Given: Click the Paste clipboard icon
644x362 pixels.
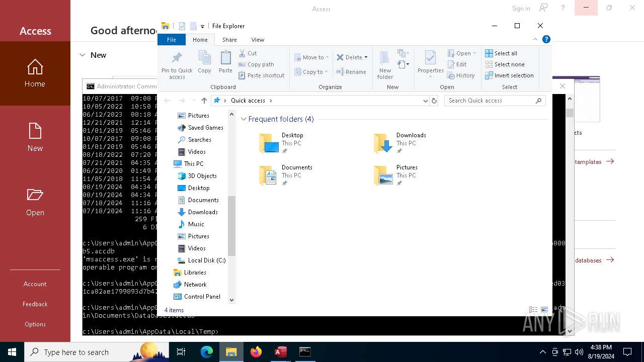Looking at the screenshot, I should [x=225, y=62].
